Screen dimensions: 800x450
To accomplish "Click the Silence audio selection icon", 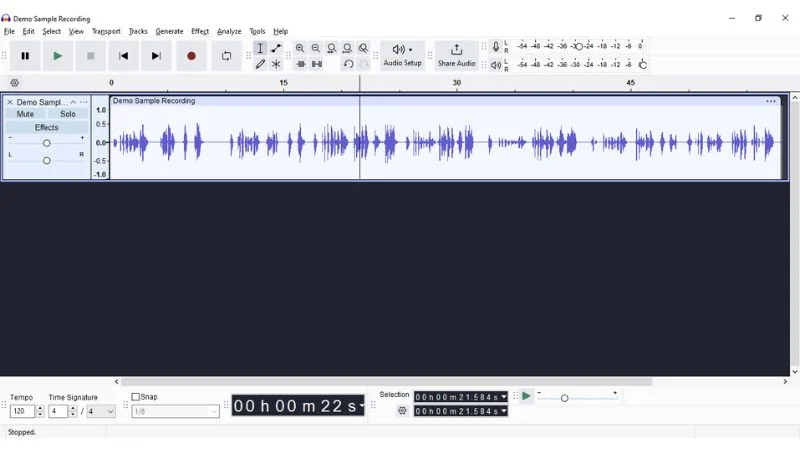I will pyautogui.click(x=317, y=64).
